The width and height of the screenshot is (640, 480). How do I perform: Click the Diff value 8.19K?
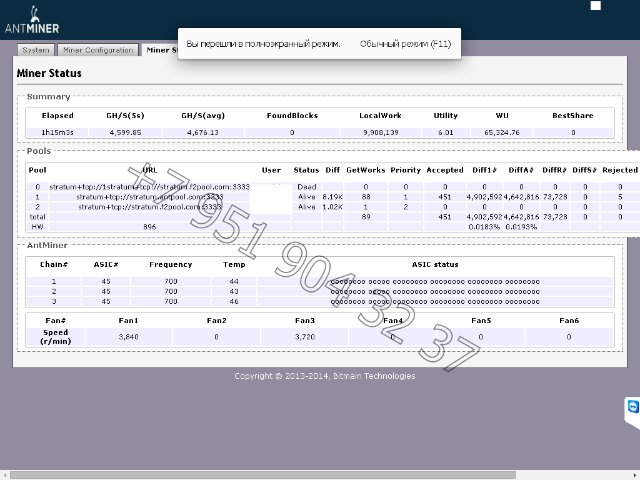tap(333, 197)
